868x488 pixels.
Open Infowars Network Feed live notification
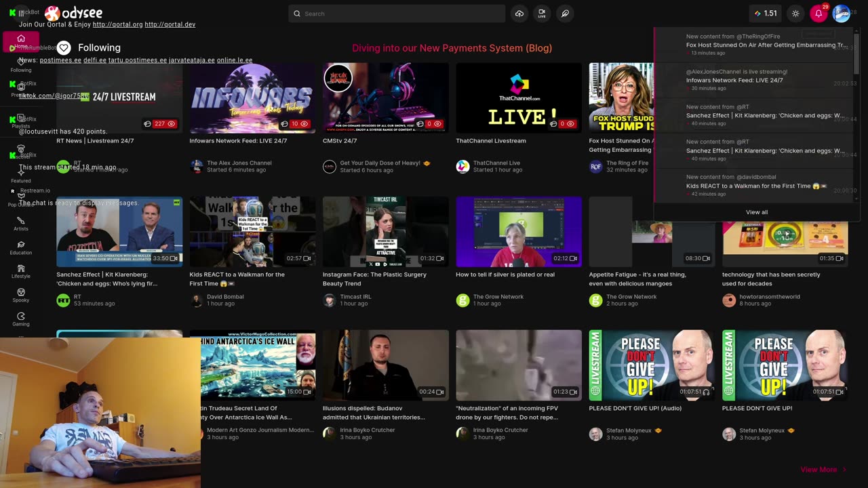753,80
